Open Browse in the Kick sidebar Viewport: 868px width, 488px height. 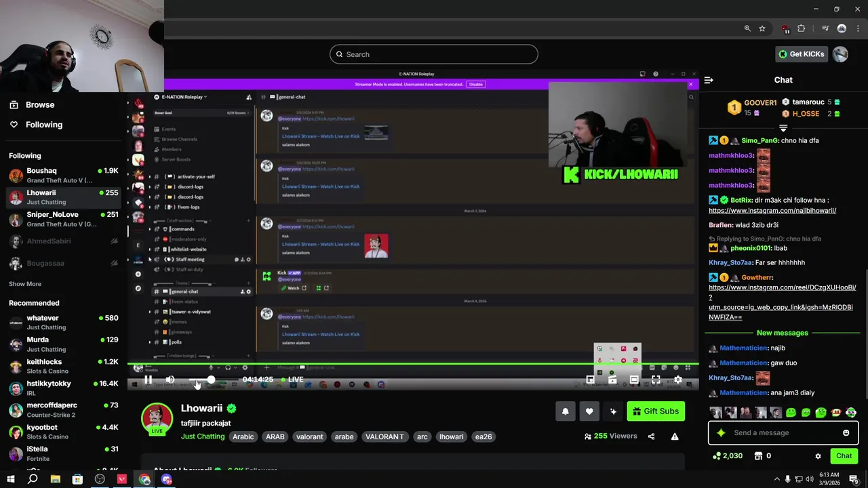33,104
